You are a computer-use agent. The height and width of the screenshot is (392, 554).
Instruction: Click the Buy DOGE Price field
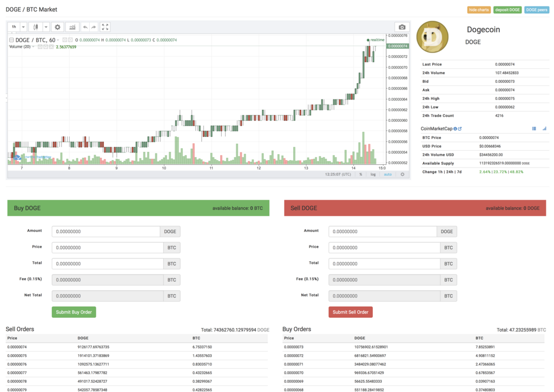[108, 248]
